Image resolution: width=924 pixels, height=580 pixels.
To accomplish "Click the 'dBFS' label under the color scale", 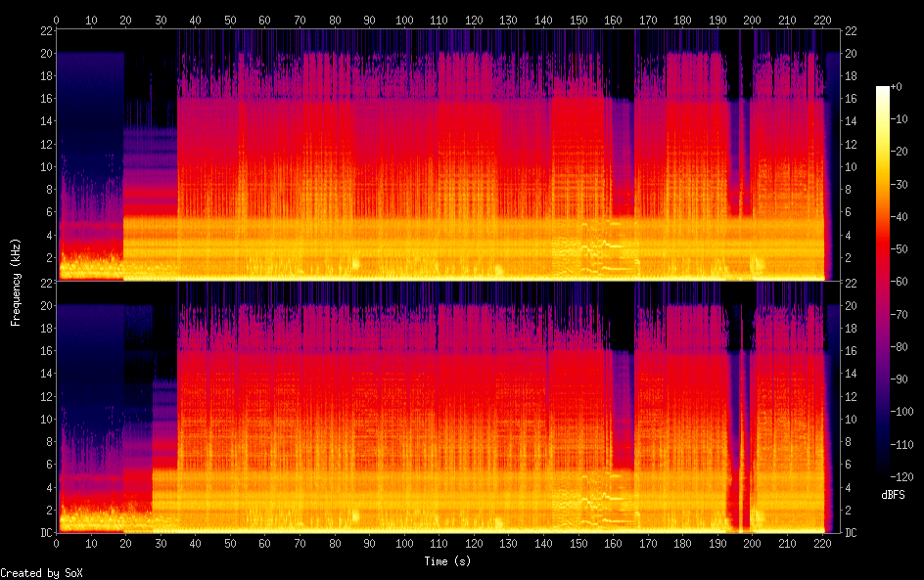I will click(892, 496).
